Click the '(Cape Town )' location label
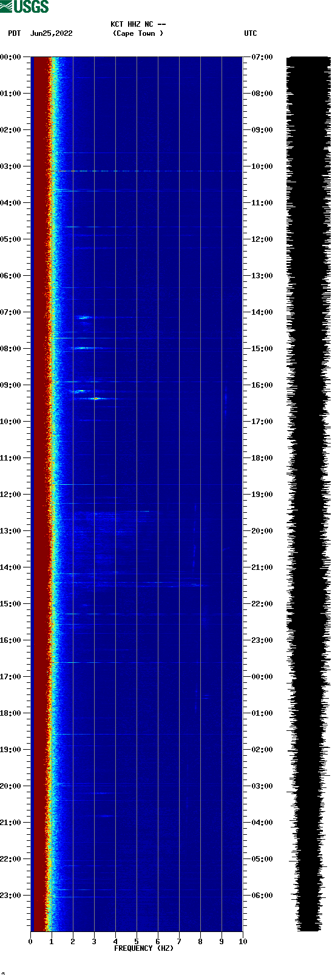This screenshot has width=335, height=980. click(x=138, y=33)
